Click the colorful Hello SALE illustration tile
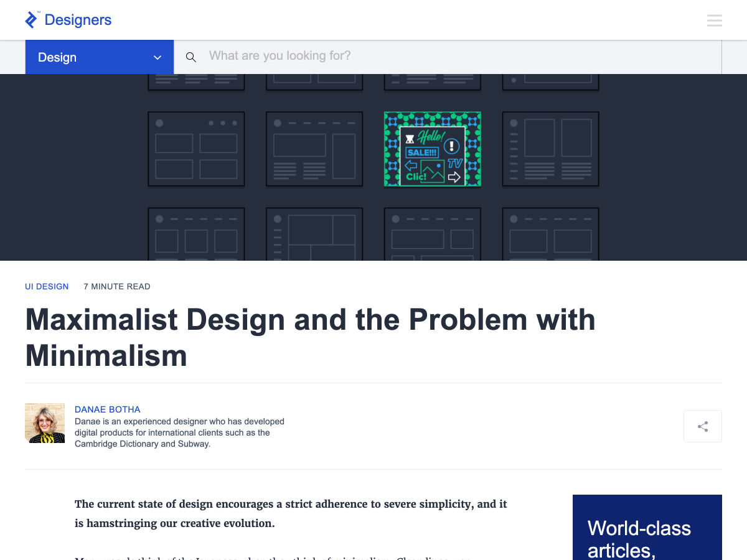This screenshot has height=560, width=747. pyautogui.click(x=433, y=149)
